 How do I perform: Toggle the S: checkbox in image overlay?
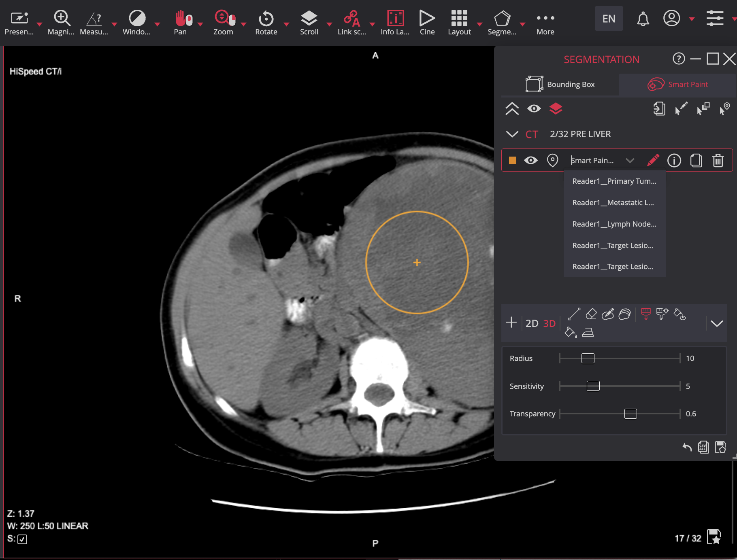coord(22,539)
